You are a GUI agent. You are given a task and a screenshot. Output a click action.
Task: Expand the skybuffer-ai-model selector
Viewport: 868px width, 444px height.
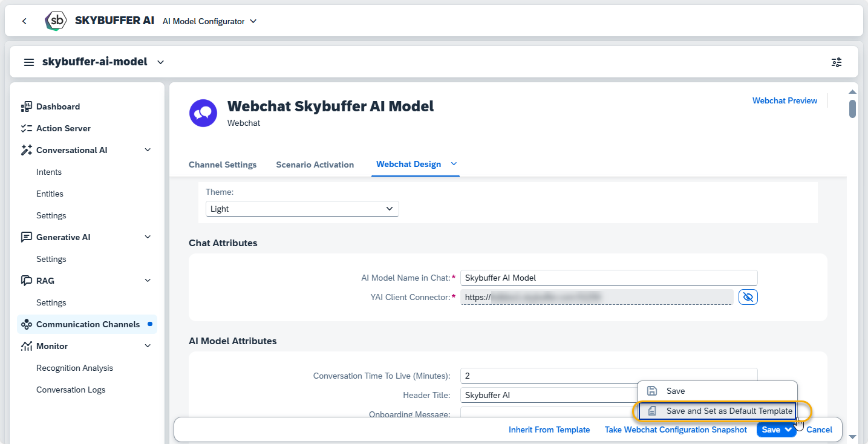(160, 62)
